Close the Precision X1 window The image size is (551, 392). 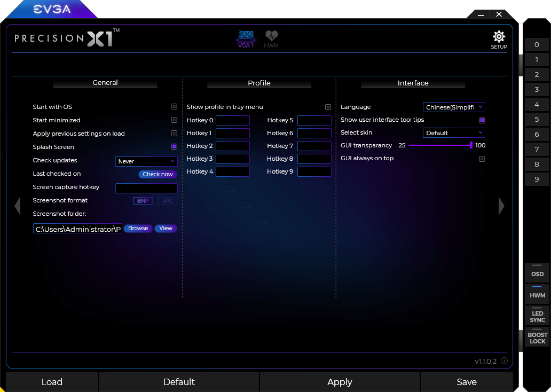coord(499,14)
